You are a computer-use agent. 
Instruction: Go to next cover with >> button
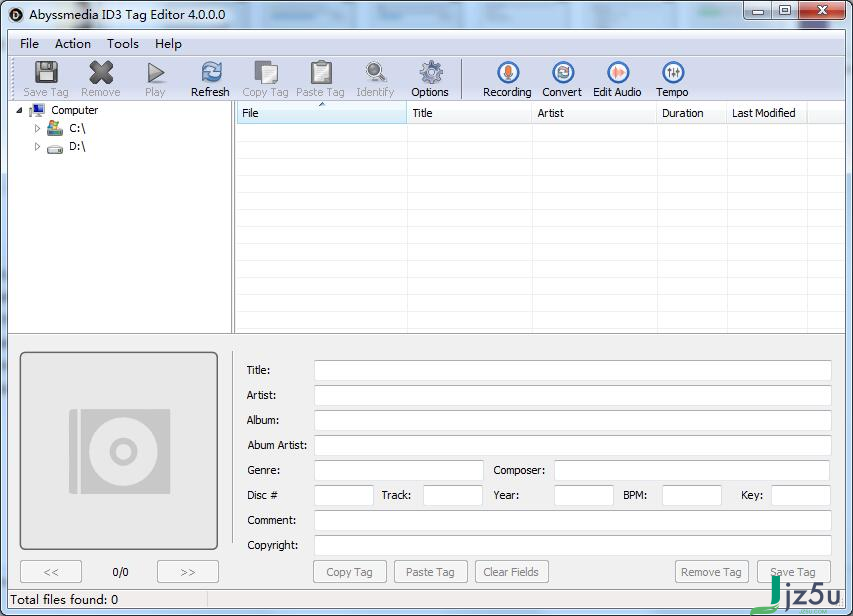point(188,572)
